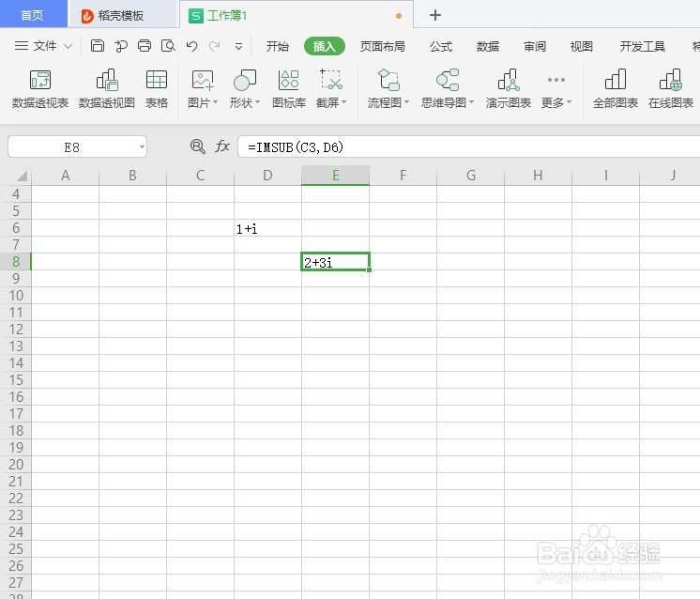Click the Save icon in quick toolbar

tap(98, 46)
